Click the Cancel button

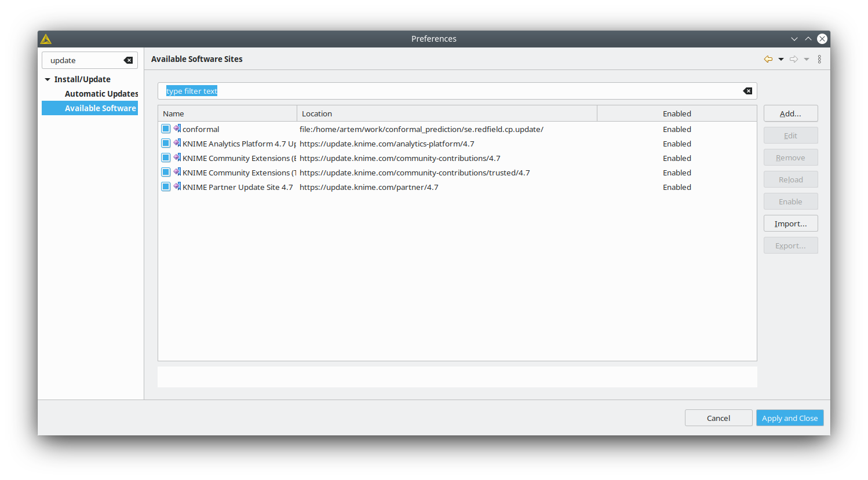(x=719, y=418)
